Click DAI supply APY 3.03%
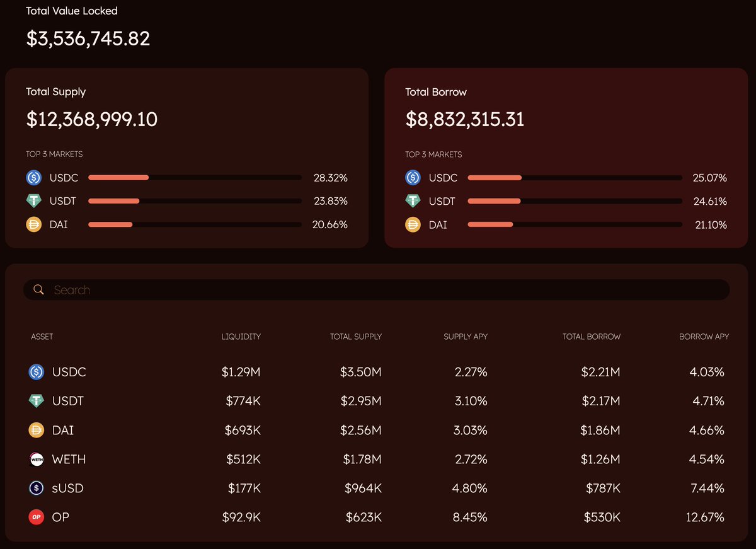Image resolution: width=756 pixels, height=549 pixels. click(471, 430)
